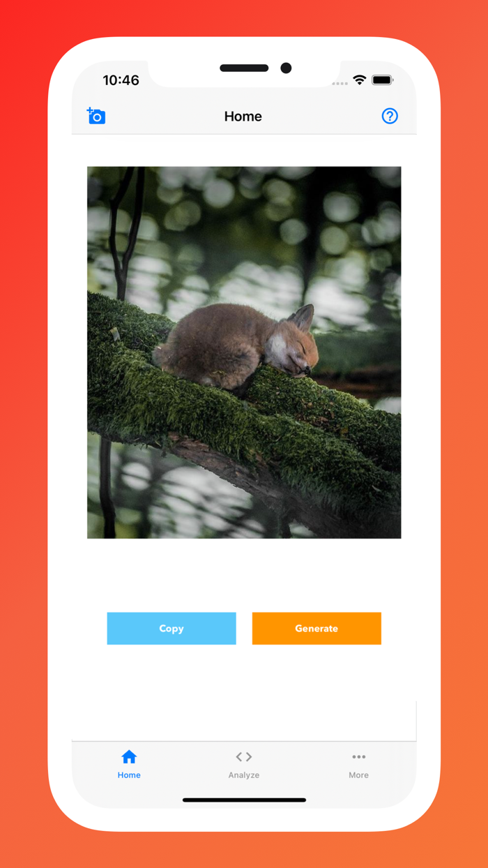Click the home indicator bar at bottom
488x868 pixels.
click(x=244, y=800)
